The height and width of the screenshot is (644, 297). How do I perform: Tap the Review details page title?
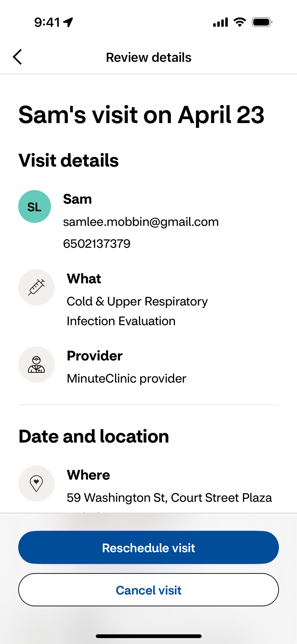148,58
